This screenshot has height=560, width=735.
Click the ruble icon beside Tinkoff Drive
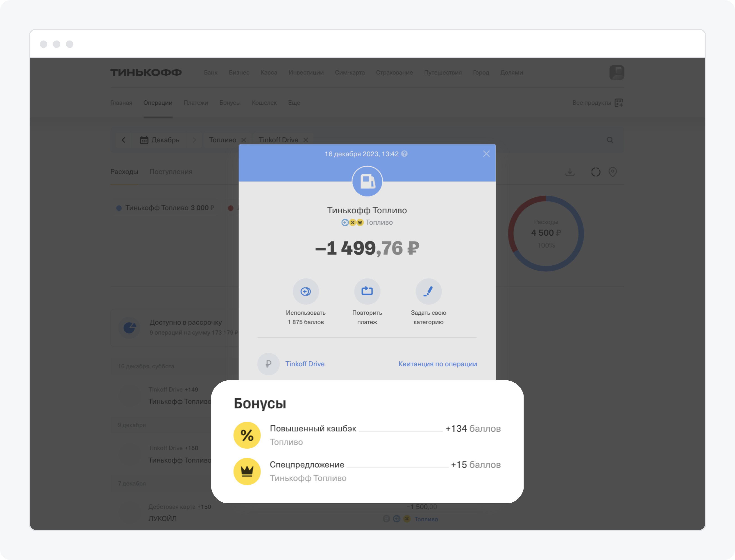click(268, 364)
